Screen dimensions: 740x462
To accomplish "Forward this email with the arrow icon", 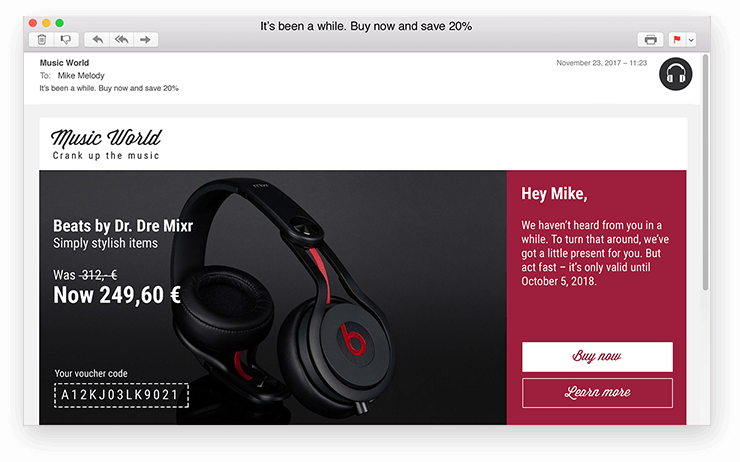I will (146, 40).
